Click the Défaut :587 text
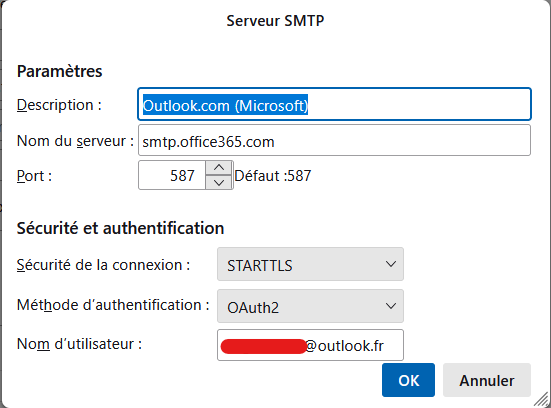Screen dimensions: 551x408 click(273, 176)
